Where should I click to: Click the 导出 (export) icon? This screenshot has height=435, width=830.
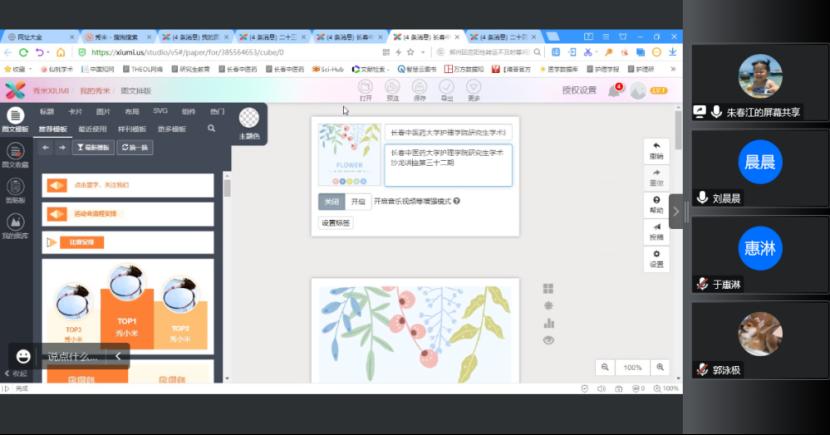click(446, 92)
